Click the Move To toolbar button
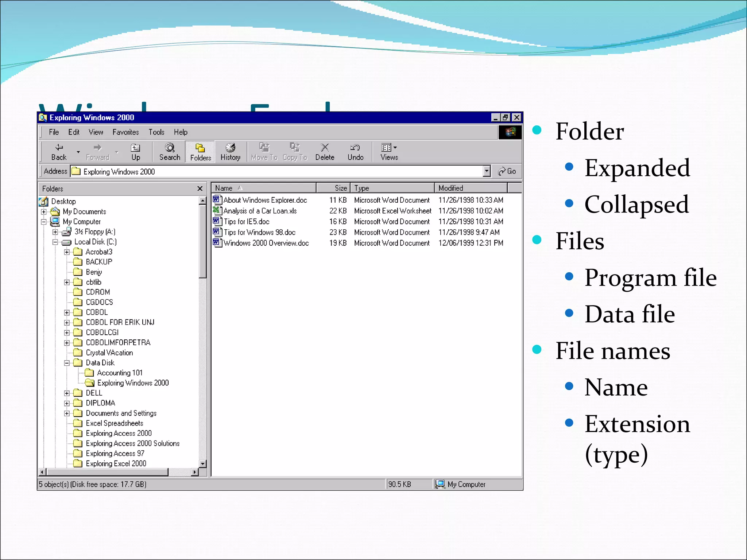The height and width of the screenshot is (560, 747). (264, 152)
